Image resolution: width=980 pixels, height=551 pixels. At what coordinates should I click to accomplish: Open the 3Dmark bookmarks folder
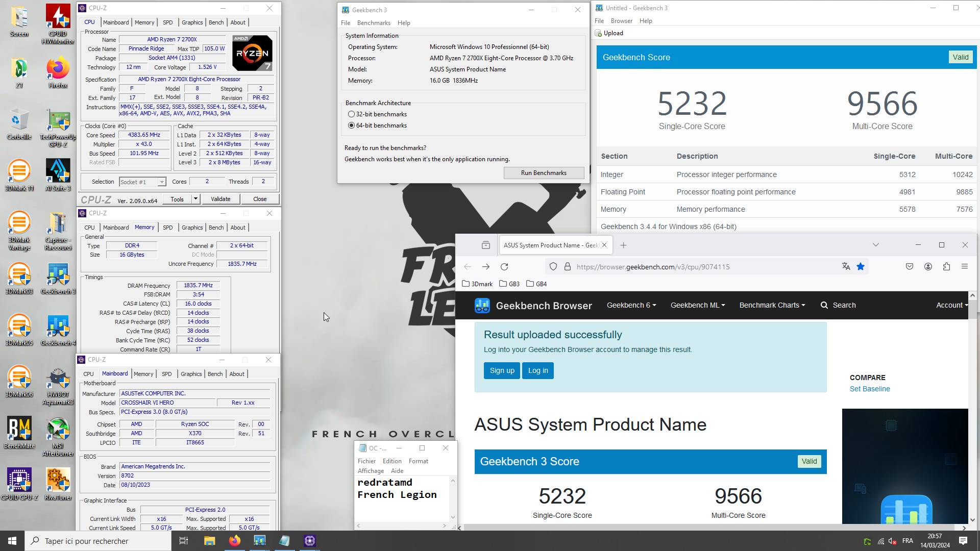[477, 284]
